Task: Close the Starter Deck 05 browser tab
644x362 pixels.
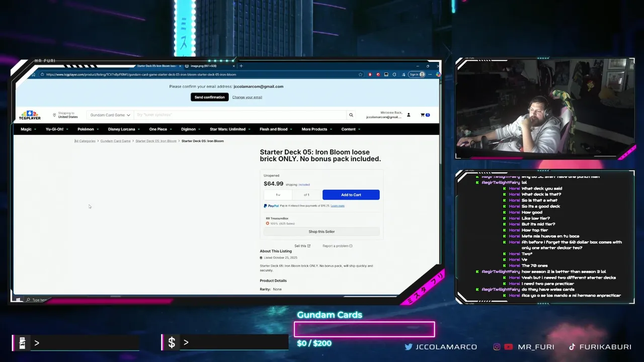Action: point(180,66)
